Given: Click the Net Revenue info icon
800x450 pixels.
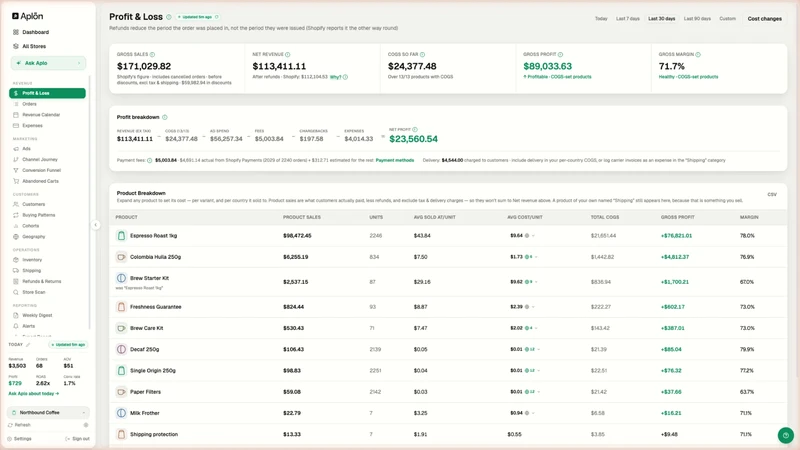Looking at the screenshot, I should coord(288,55).
